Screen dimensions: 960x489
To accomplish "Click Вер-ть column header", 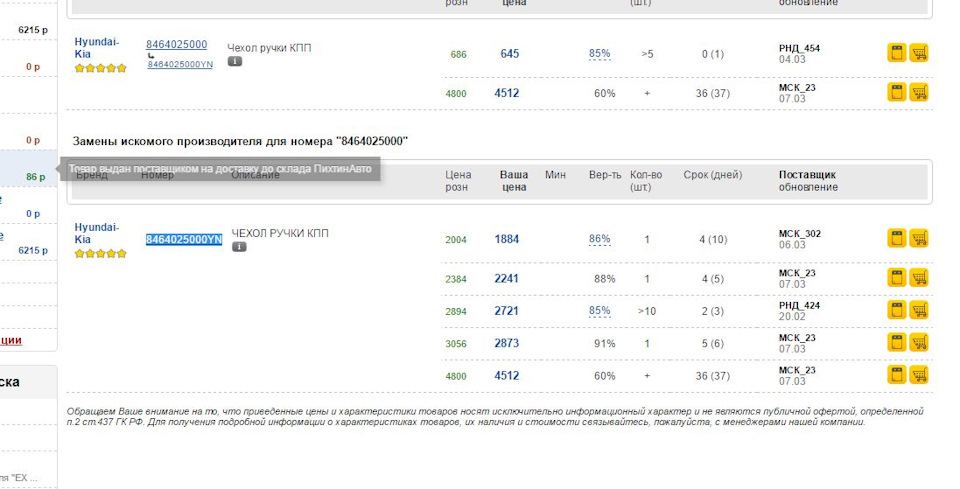I will (605, 175).
